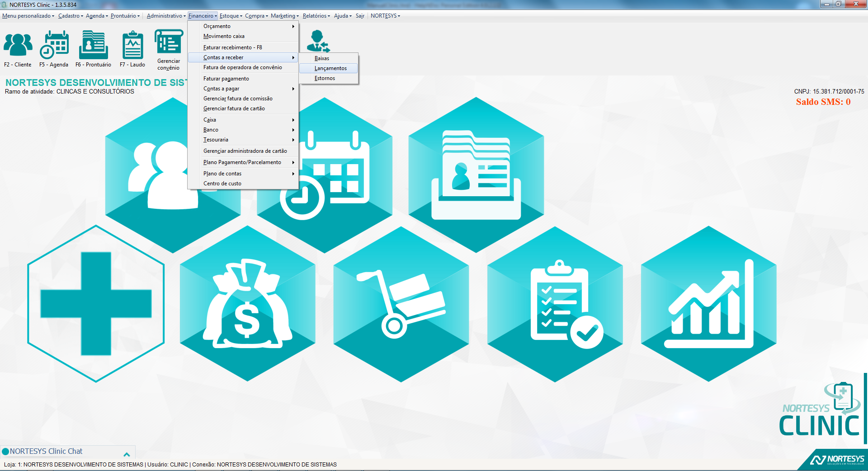Screen dimensions: 868x471
Task: Open the Prontuário menu
Action: coord(125,16)
